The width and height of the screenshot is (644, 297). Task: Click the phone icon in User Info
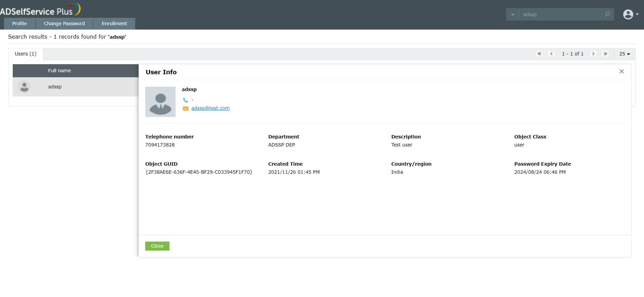(185, 100)
